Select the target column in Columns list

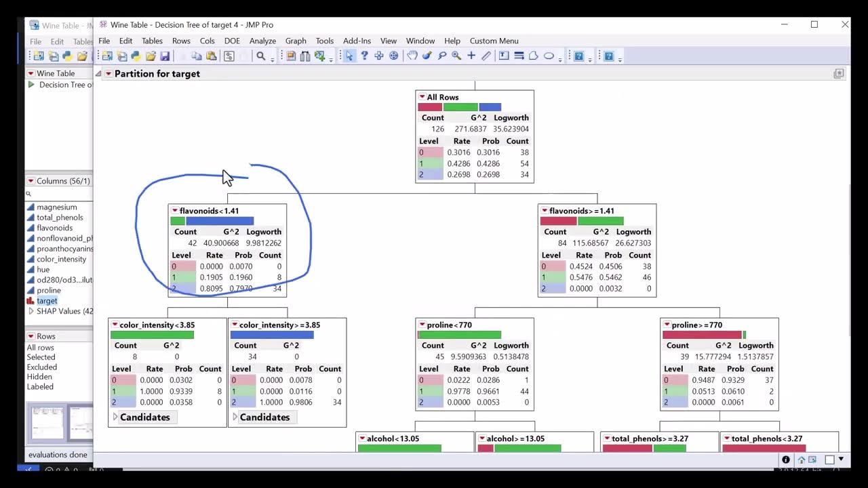[47, 300]
